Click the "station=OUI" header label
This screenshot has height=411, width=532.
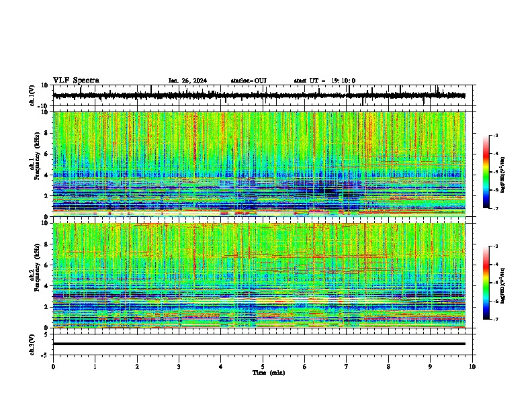249,81
